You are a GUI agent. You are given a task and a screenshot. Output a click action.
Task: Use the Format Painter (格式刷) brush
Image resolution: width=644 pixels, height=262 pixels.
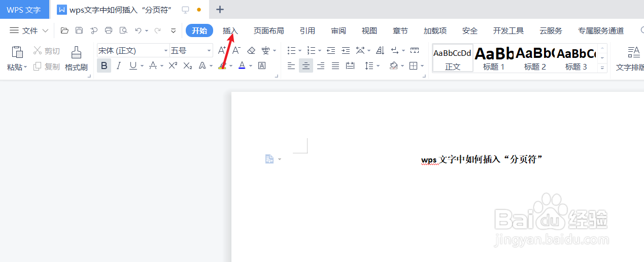coord(76,58)
